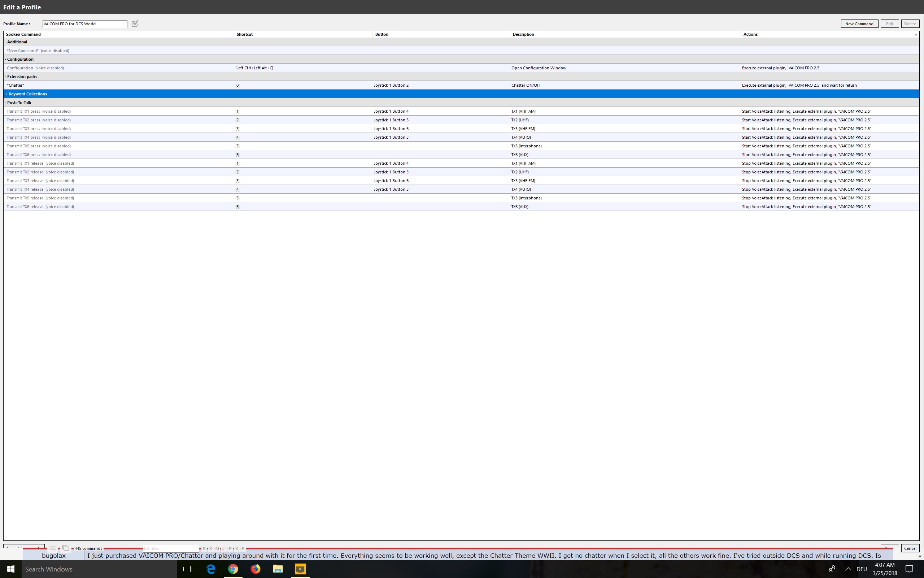Click the profile options icon beside Profile Name
924x578 pixels.
click(135, 24)
